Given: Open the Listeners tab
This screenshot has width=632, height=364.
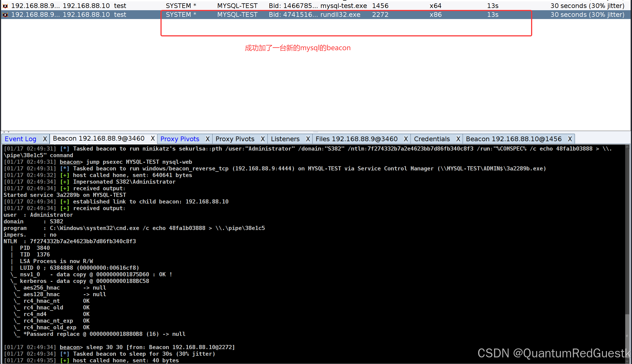Looking at the screenshot, I should tap(285, 139).
